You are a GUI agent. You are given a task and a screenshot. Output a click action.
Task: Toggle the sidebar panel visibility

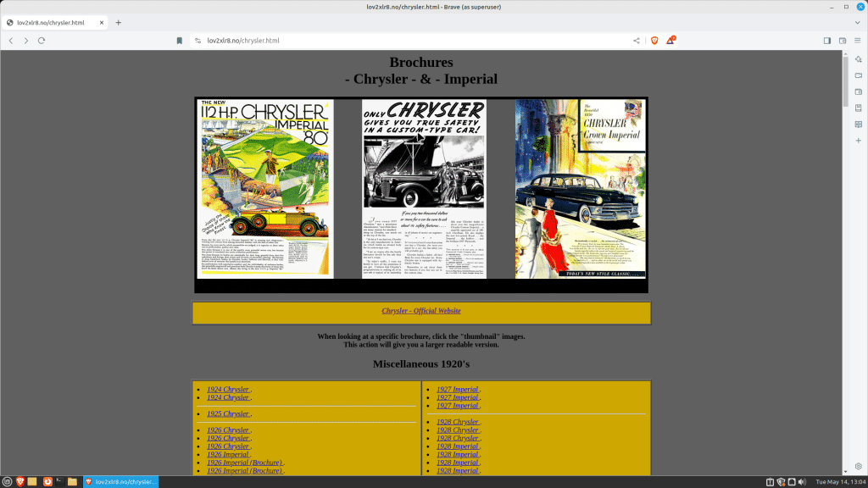(827, 40)
